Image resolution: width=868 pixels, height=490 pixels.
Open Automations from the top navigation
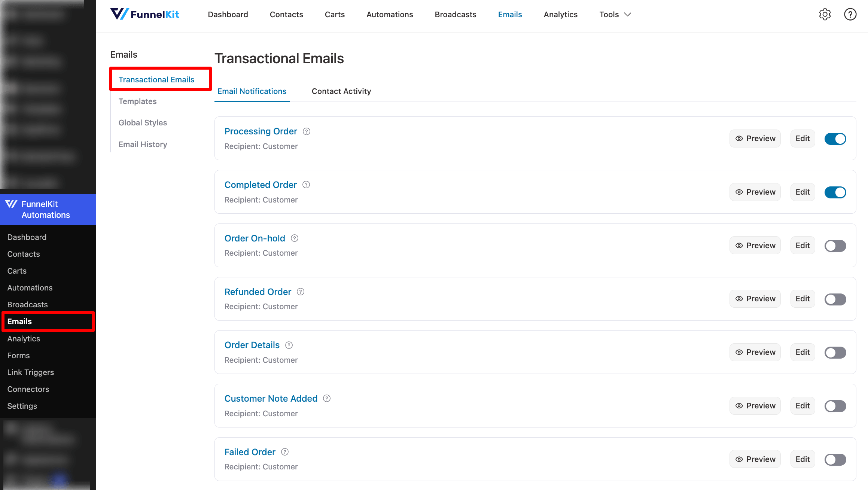[390, 14]
